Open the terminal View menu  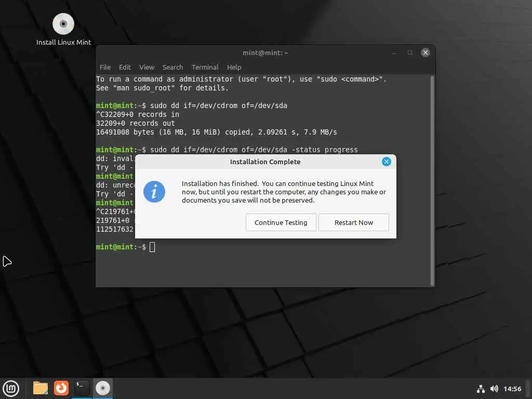(x=147, y=67)
